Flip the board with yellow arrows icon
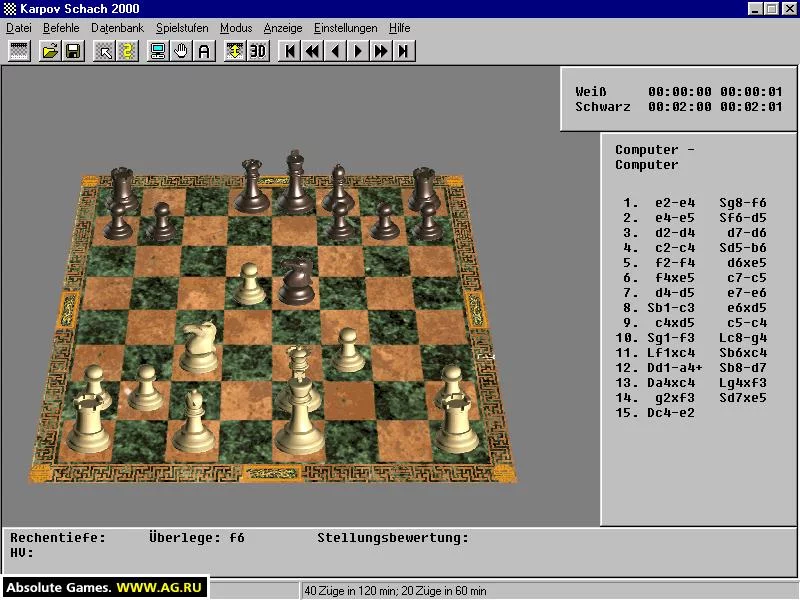The width and height of the screenshot is (800, 600). [235, 51]
